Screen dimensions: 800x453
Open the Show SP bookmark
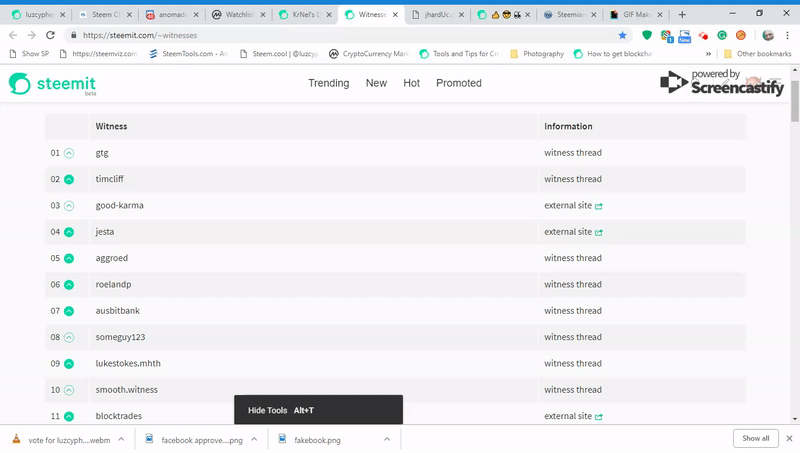[x=29, y=54]
